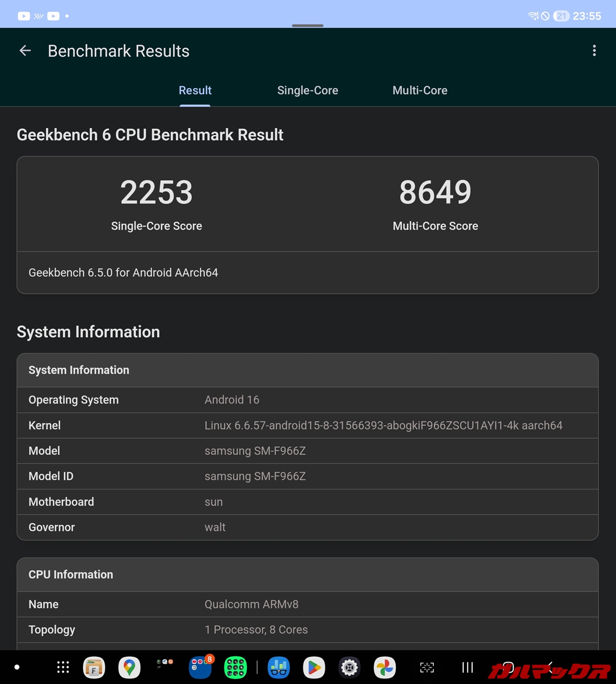The width and height of the screenshot is (616, 684).
Task: Open the file manager app icon
Action: point(94,667)
